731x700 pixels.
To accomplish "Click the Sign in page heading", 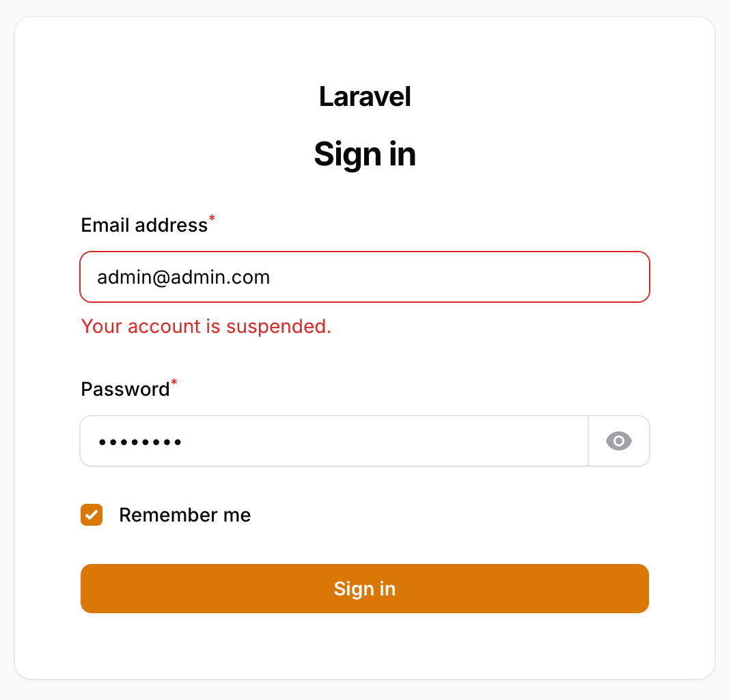I will [x=365, y=154].
